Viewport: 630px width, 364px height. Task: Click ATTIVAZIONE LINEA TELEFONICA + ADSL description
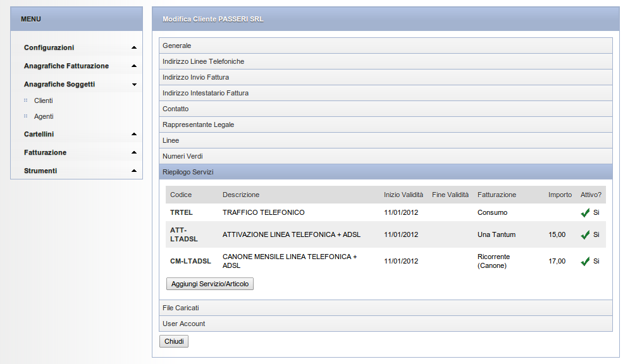point(292,234)
